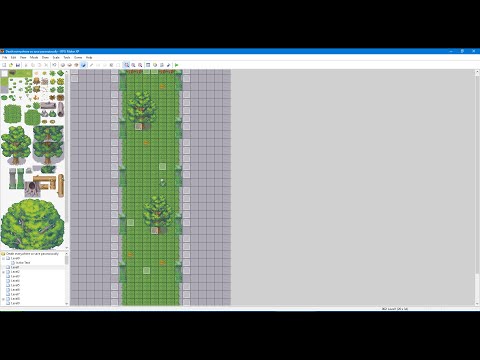Open the Edit menu
The height and width of the screenshot is (360, 480).
click(x=13, y=57)
